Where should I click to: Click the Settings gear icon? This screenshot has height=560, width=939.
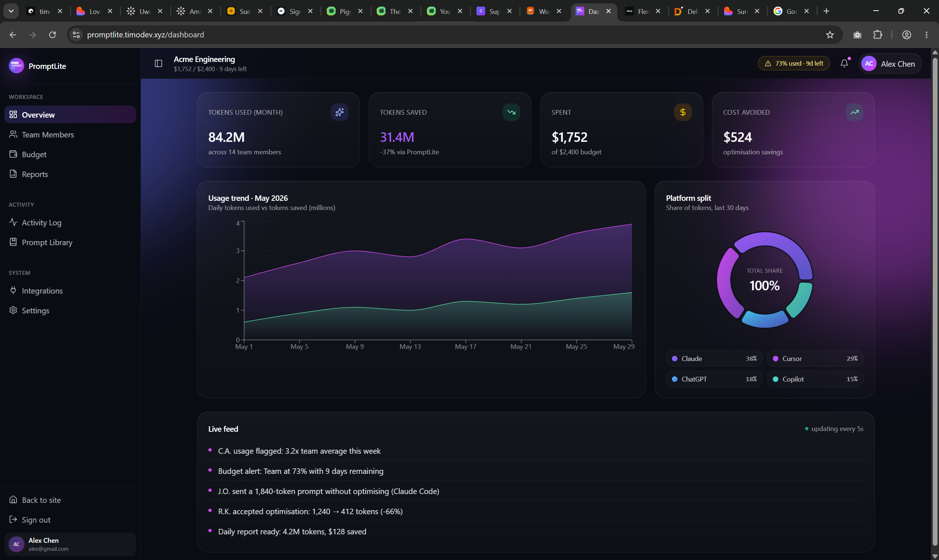pos(13,310)
